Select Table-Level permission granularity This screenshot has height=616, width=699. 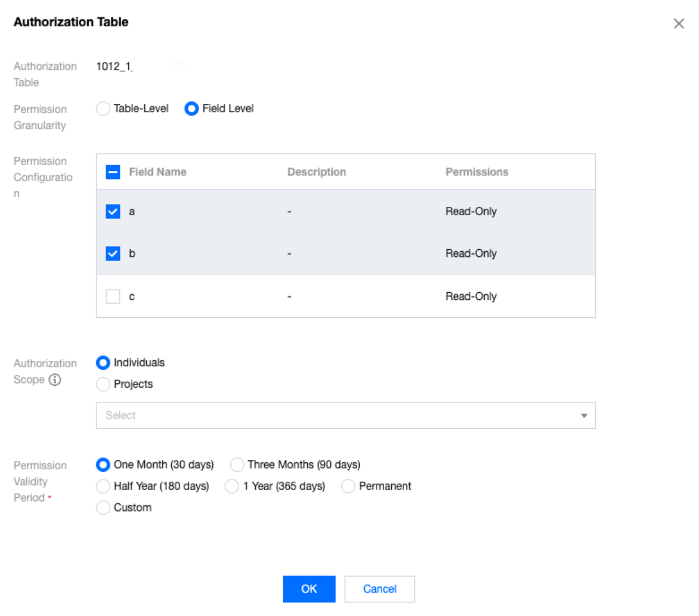pyautogui.click(x=103, y=109)
